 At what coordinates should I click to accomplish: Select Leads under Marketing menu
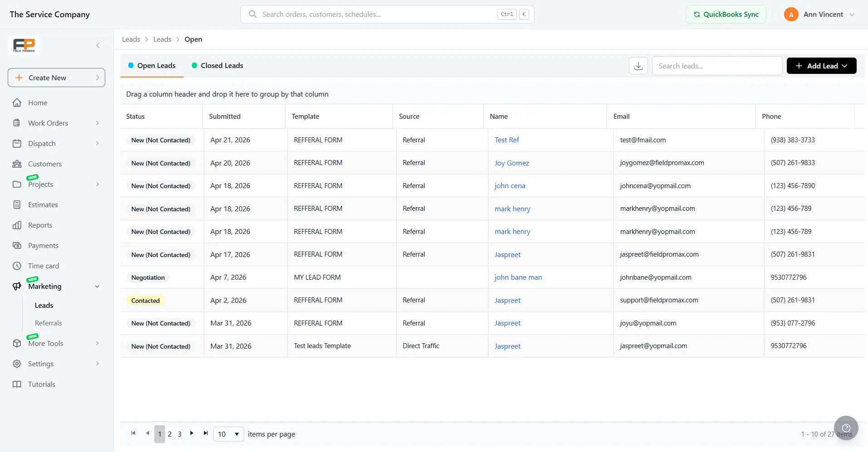(x=44, y=306)
